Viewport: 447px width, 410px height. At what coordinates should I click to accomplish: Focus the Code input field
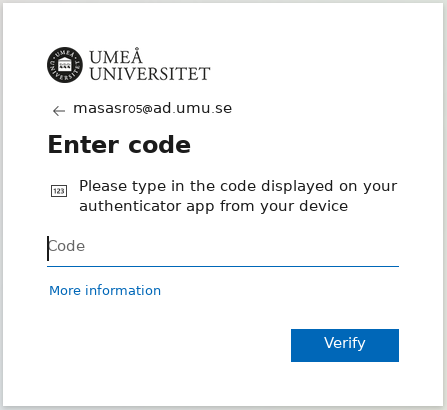click(x=223, y=247)
